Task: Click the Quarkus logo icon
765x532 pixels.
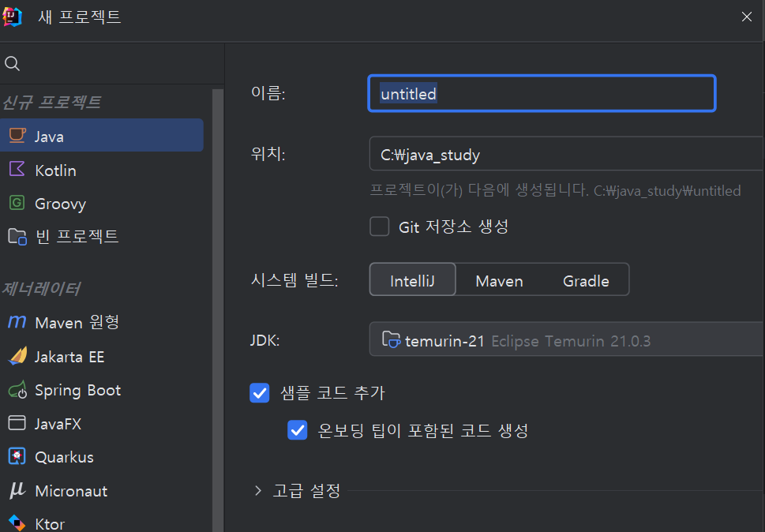Action: [x=17, y=456]
